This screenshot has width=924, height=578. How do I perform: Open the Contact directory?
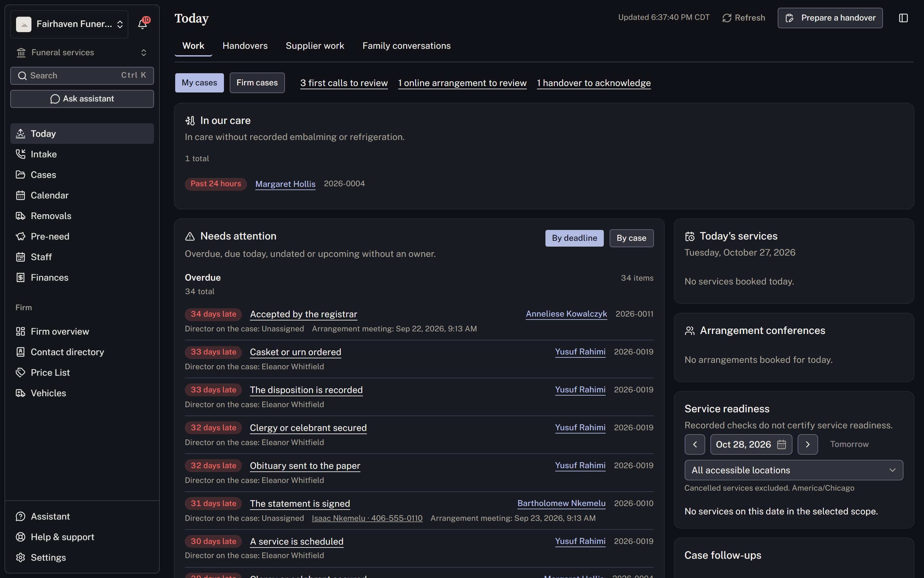[x=82, y=352]
